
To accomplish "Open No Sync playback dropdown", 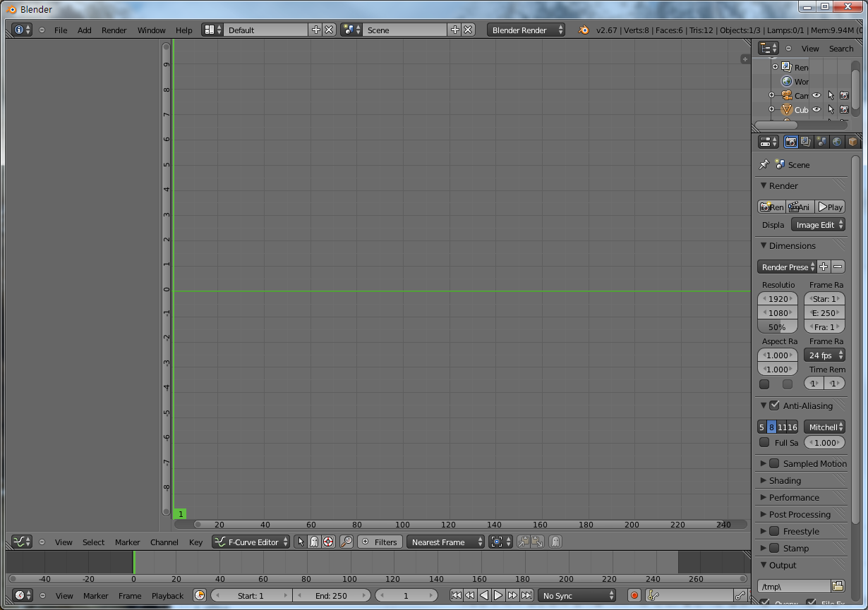I will tap(577, 595).
